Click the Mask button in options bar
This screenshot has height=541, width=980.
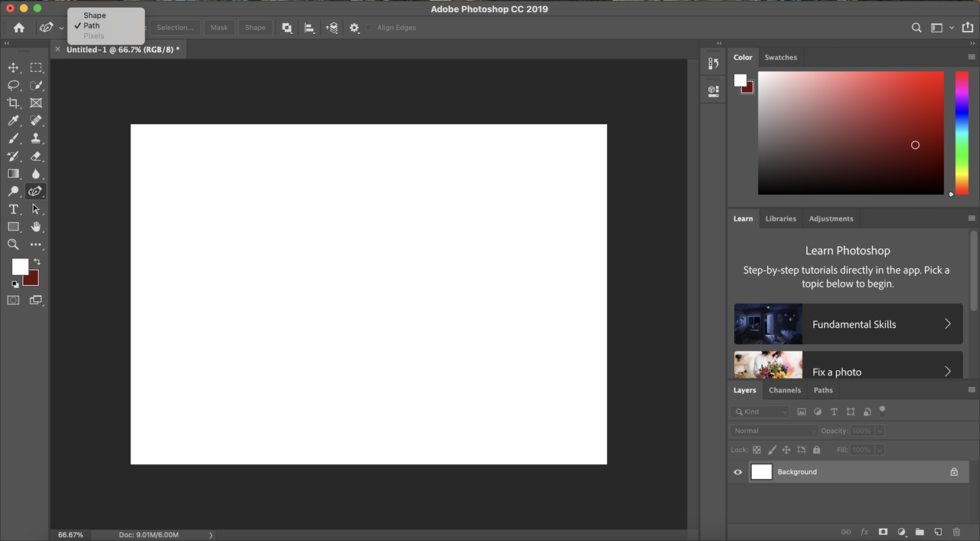click(219, 28)
